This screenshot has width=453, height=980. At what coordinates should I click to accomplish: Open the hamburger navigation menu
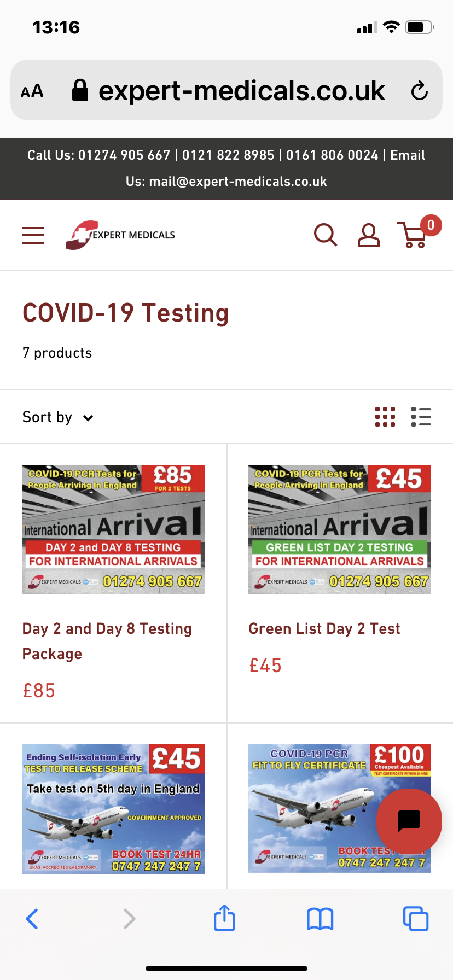pos(33,235)
